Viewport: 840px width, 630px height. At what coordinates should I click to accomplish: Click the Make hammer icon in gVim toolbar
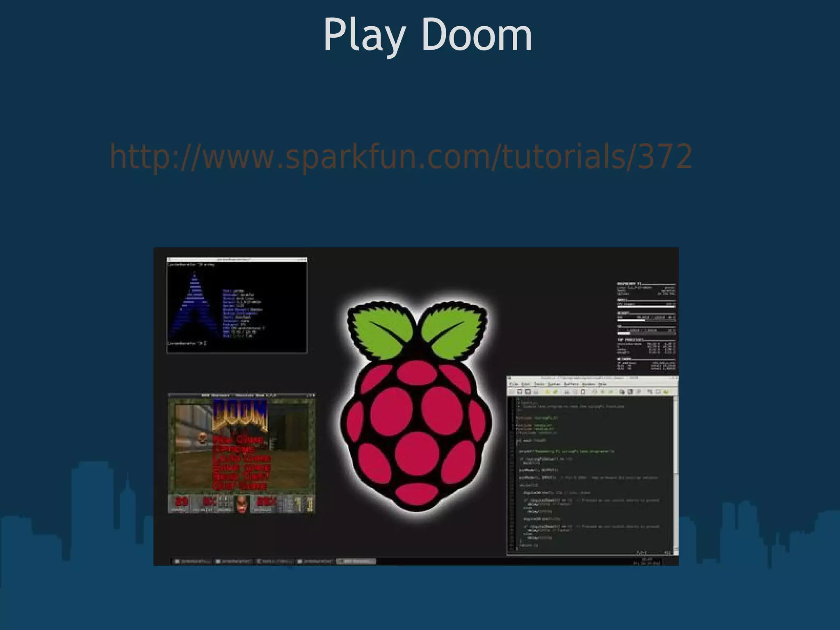point(650,392)
